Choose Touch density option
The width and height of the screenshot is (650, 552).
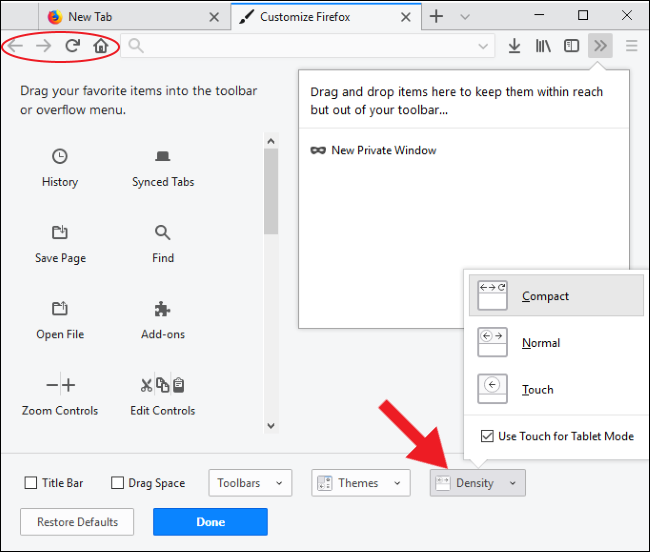(x=556, y=390)
